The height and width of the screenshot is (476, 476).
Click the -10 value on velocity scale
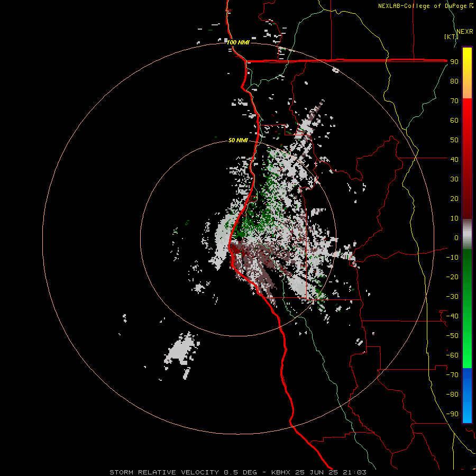pyautogui.click(x=452, y=258)
